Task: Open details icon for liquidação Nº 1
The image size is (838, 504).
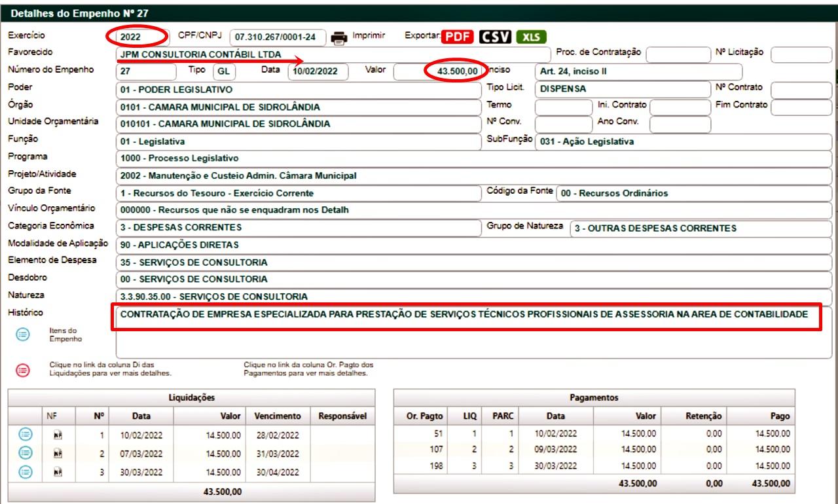Action: 24,434
